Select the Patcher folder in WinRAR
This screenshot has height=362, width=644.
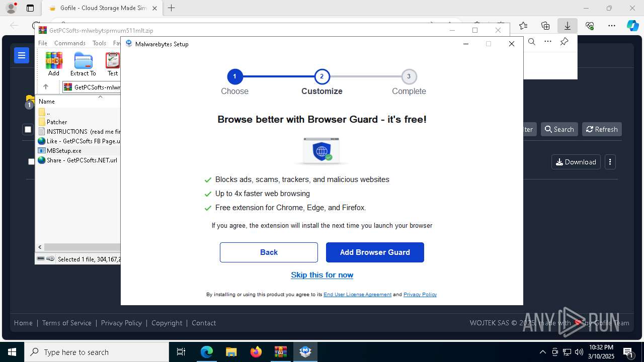pyautogui.click(x=56, y=122)
